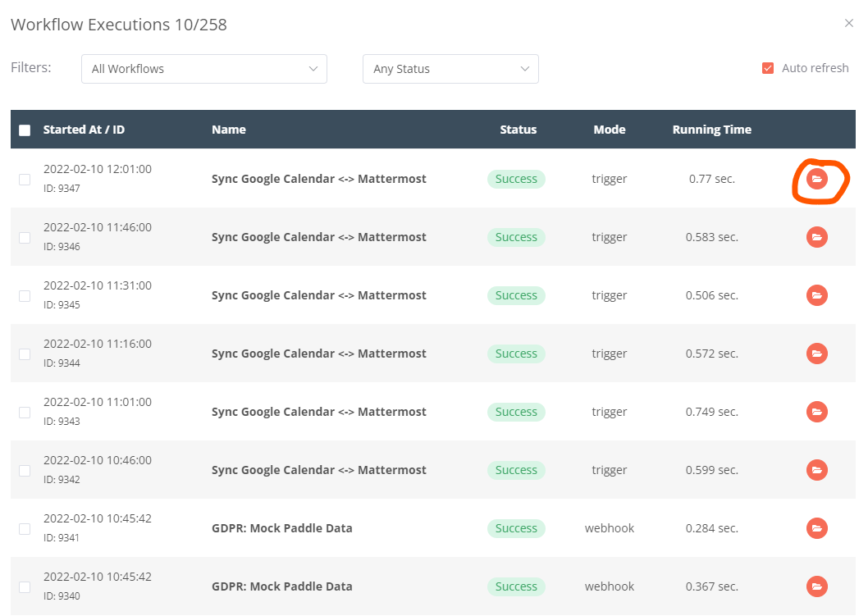Click the Started At / ID column header
The height and width of the screenshot is (616, 868).
pos(84,130)
